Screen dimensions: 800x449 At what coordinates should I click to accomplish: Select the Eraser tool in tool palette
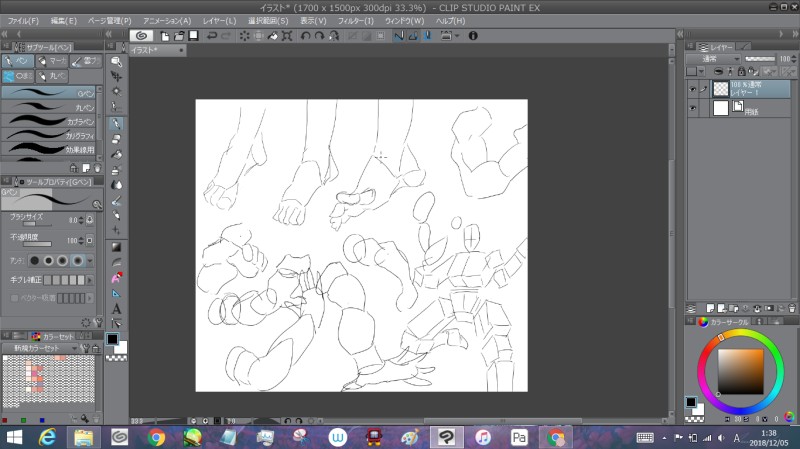coord(116,139)
